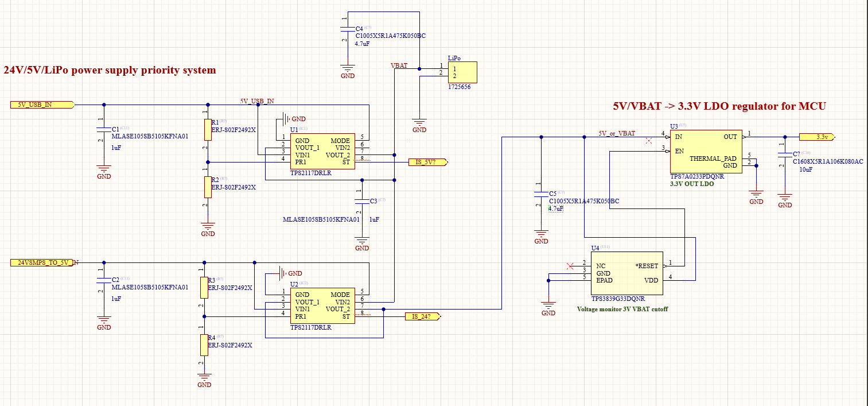The height and width of the screenshot is (406, 868).
Task: Select capacitor C4 symbol
Action: [347, 28]
